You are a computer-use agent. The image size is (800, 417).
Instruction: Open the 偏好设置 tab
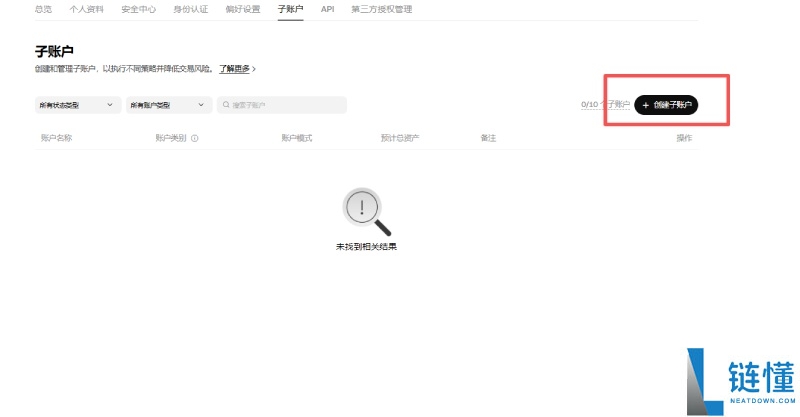(x=243, y=9)
